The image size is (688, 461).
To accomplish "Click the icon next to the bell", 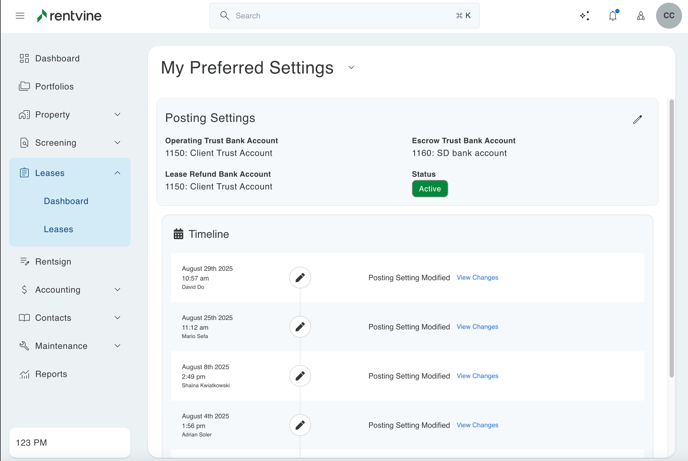I will (x=641, y=16).
